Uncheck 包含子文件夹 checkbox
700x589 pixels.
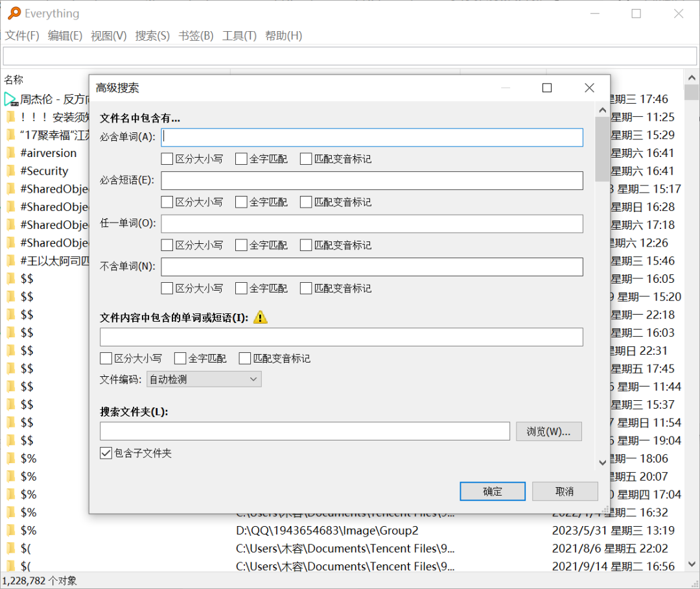pyautogui.click(x=106, y=453)
